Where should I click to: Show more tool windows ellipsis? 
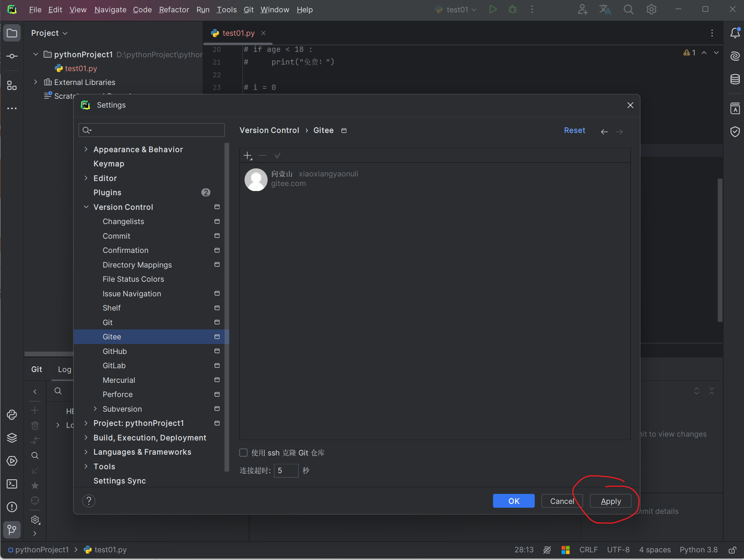coord(12,108)
